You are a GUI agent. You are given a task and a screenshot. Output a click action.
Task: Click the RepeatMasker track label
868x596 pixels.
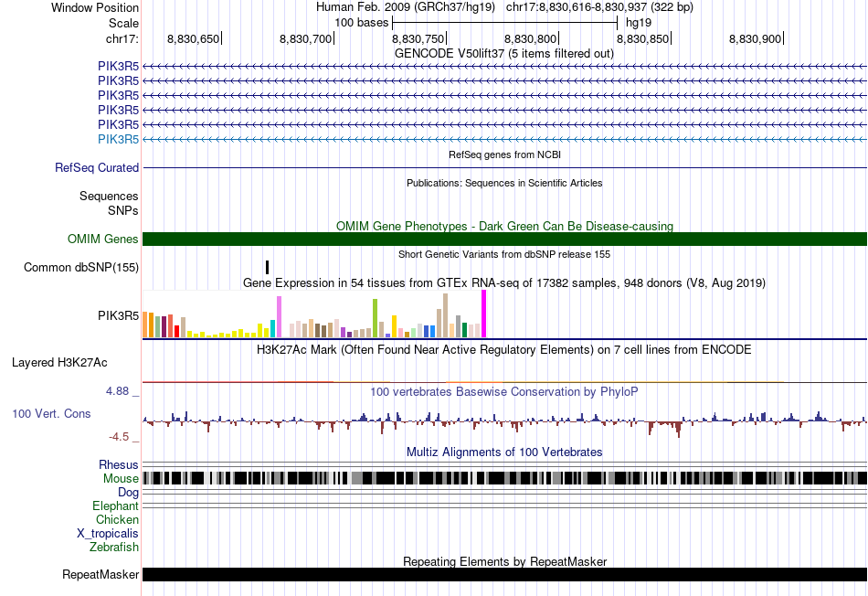pyautogui.click(x=101, y=574)
